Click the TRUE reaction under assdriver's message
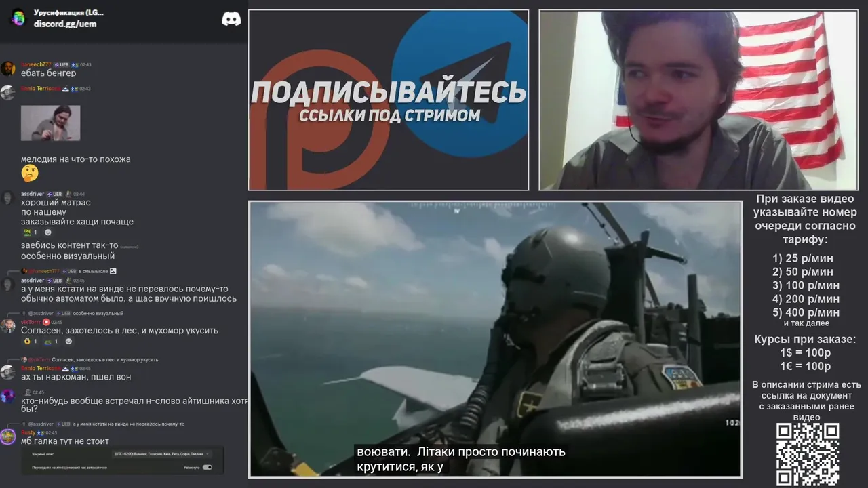868x488 pixels. 31,232
